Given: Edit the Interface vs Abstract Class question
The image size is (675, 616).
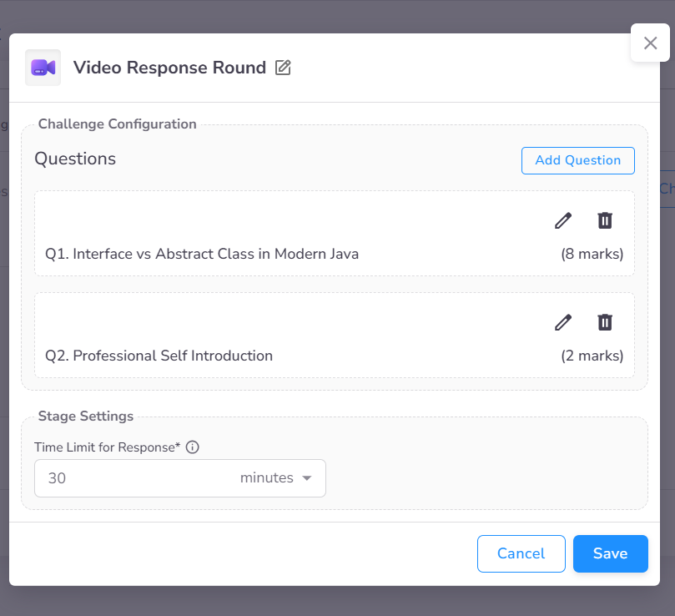Looking at the screenshot, I should [562, 220].
